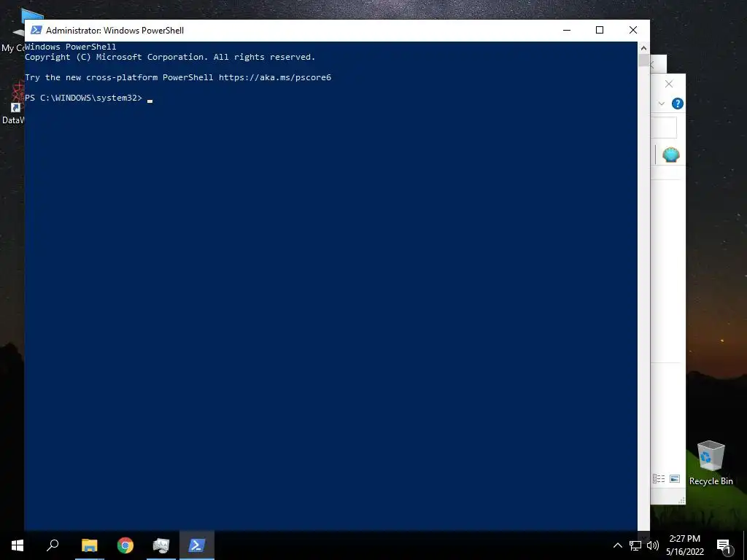Click the title text 'Administrator: Windows PowerShell'

pyautogui.click(x=115, y=31)
